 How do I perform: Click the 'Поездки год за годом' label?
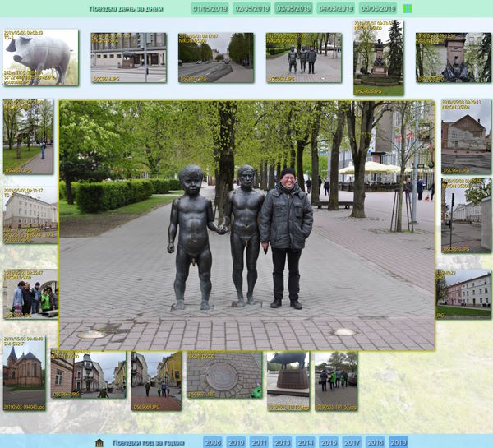coord(149,442)
